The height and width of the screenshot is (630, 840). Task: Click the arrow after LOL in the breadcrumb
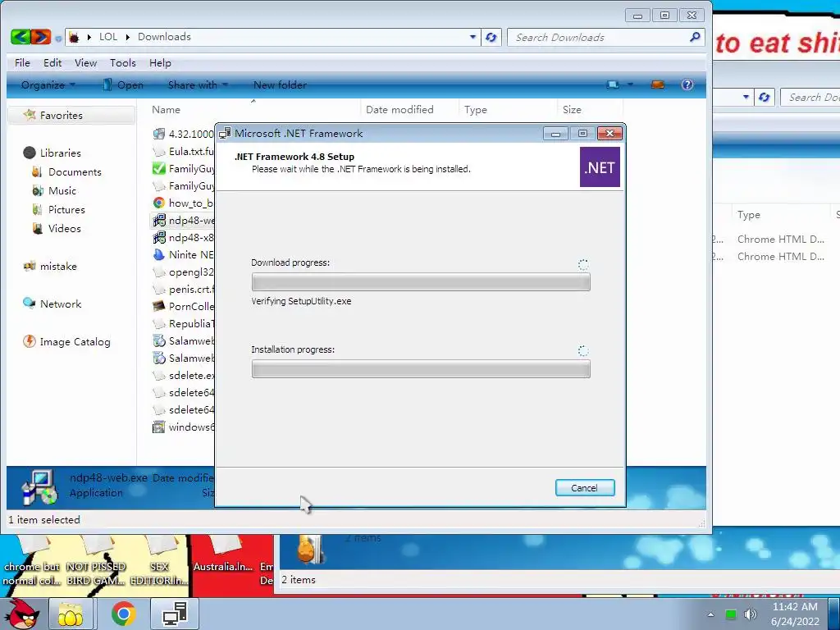click(x=127, y=37)
